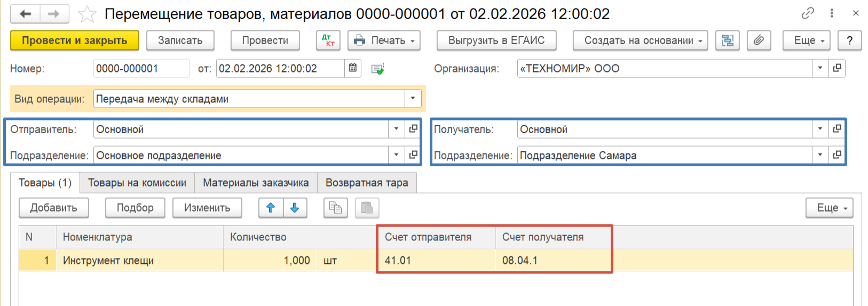Viewport: 868px width, 306px height.
Task: Switch to Возвратная тара tab
Action: point(367,183)
